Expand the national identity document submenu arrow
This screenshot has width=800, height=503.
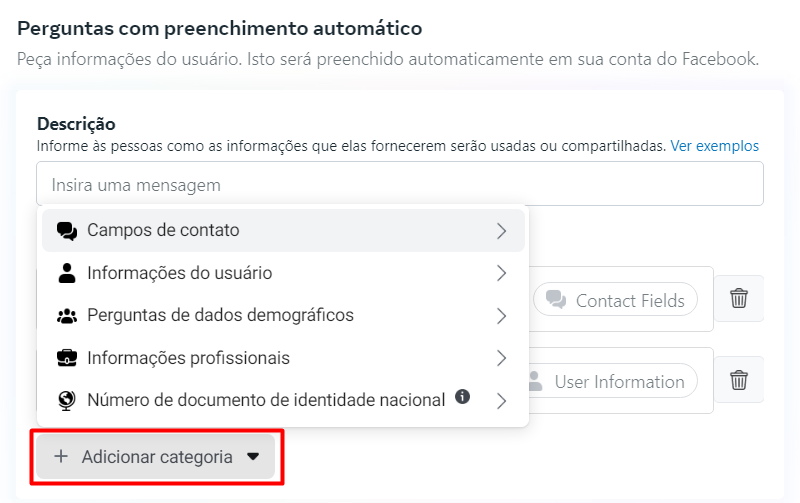[502, 401]
